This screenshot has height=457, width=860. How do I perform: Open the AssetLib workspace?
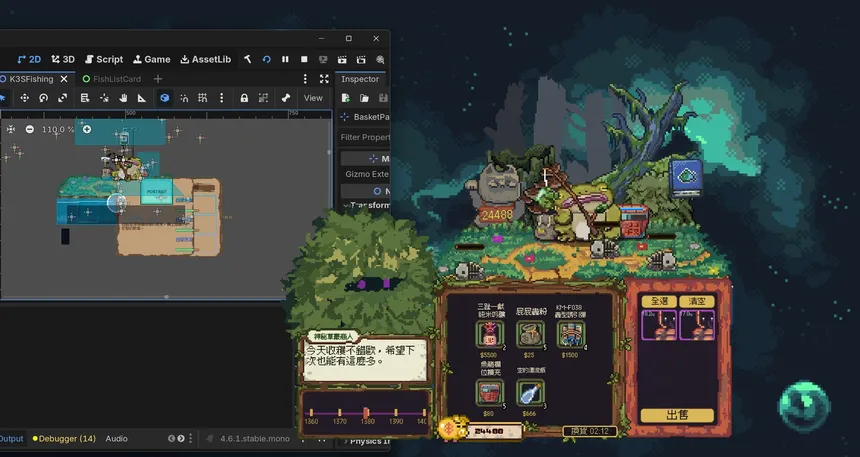click(x=206, y=59)
